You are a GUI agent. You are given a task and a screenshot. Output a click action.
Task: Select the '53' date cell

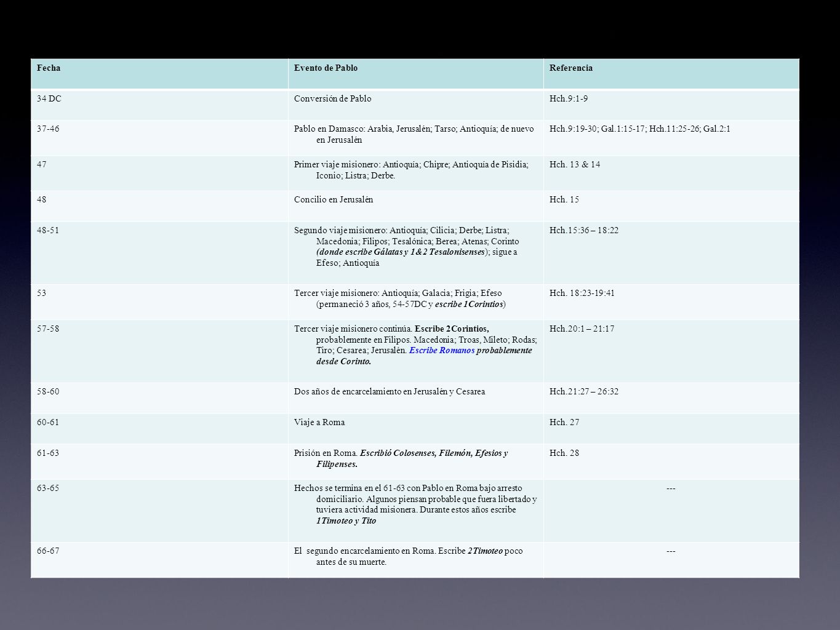pos(159,302)
